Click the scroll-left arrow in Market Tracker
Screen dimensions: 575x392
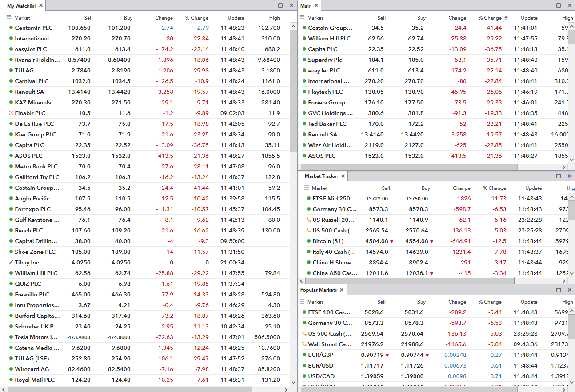pos(302,281)
